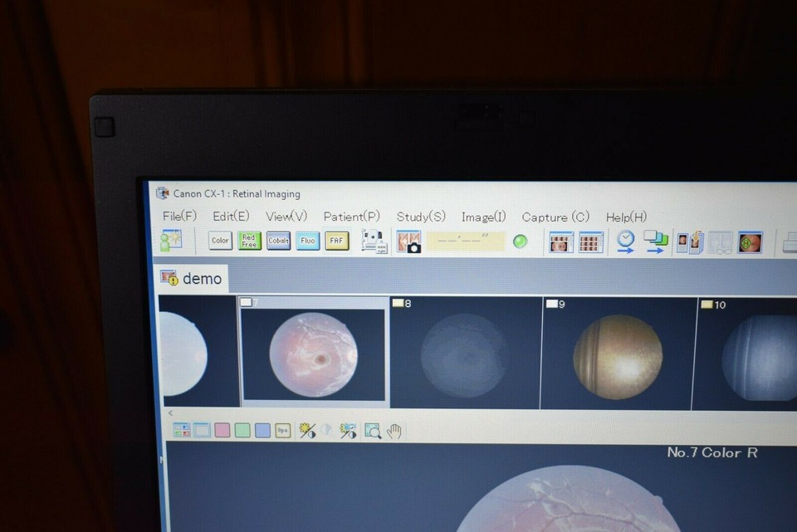This screenshot has height=532, width=797.
Task: Activate the Fluo imaging mode
Action: click(307, 241)
